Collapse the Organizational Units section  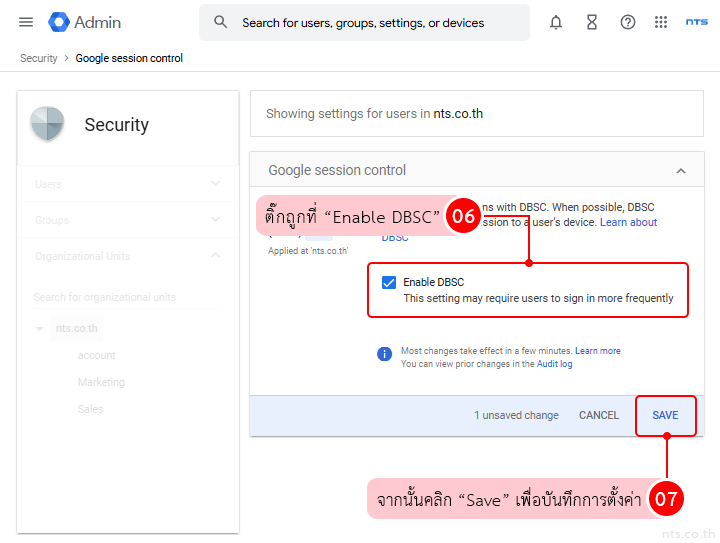click(x=216, y=256)
